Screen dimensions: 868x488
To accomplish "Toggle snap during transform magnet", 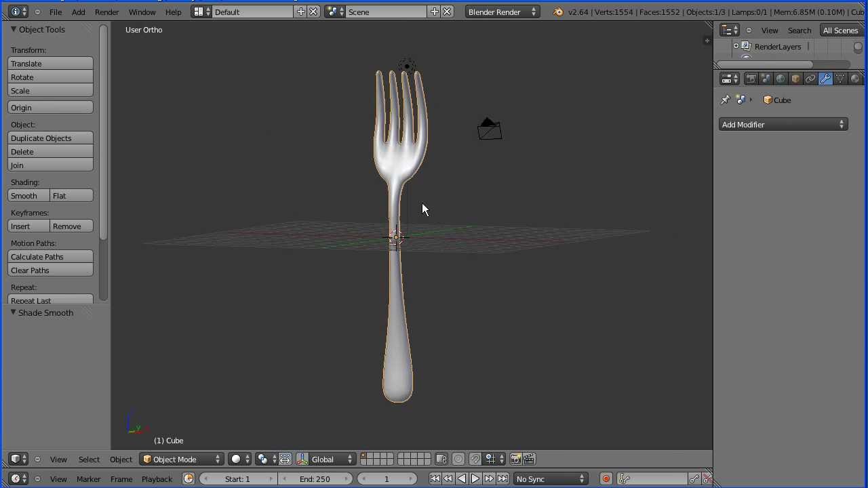I will point(475,460).
